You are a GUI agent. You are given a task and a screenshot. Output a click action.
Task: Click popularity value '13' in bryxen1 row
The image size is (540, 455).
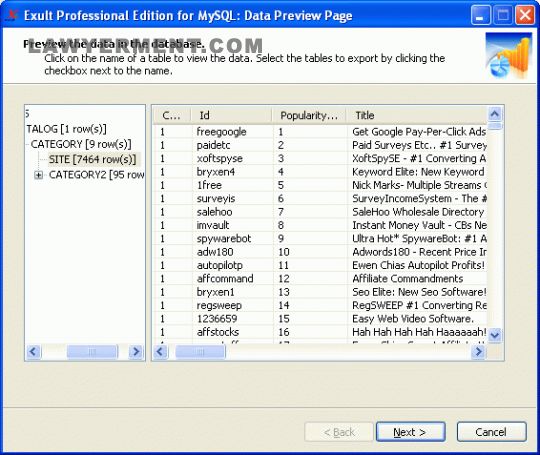pyautogui.click(x=284, y=292)
